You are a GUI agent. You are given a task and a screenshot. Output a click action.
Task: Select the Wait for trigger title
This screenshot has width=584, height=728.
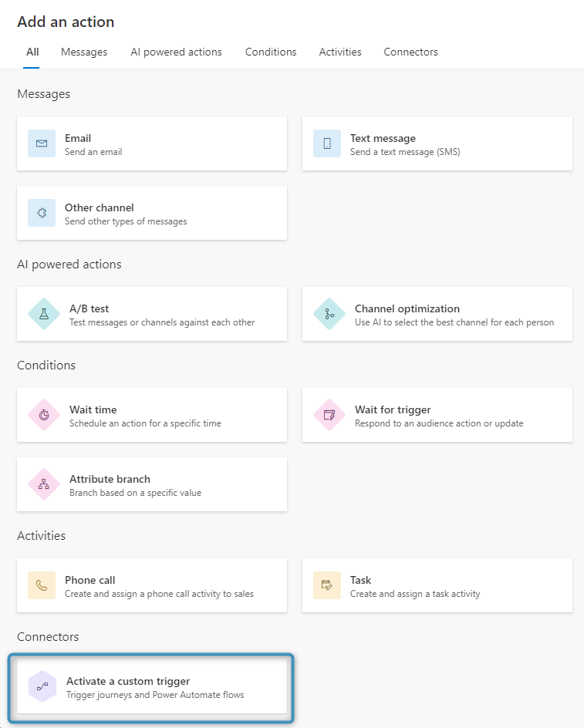click(393, 410)
